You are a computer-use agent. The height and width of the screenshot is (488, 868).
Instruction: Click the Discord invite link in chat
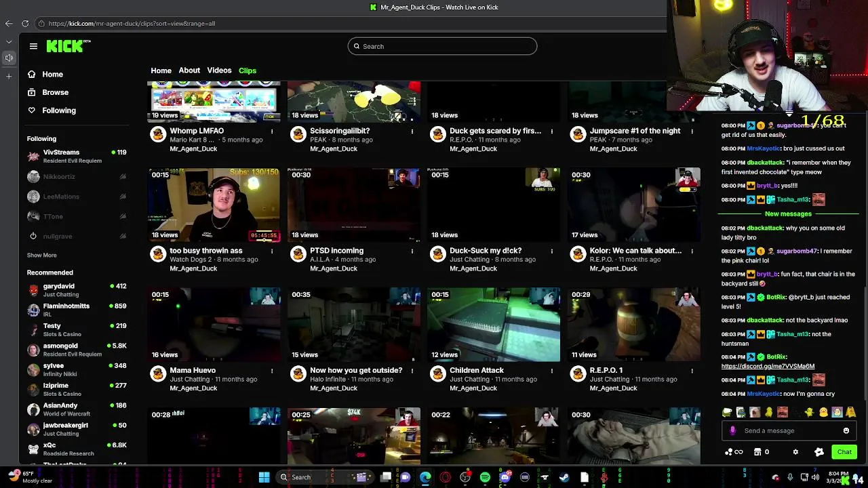(x=768, y=366)
